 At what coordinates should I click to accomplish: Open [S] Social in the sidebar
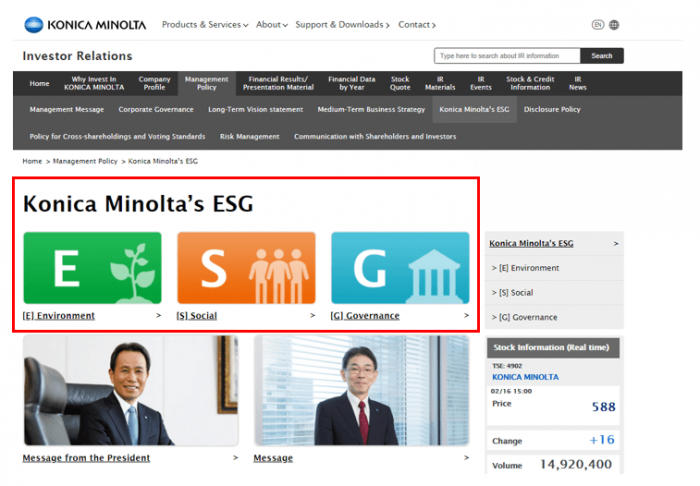[512, 293]
